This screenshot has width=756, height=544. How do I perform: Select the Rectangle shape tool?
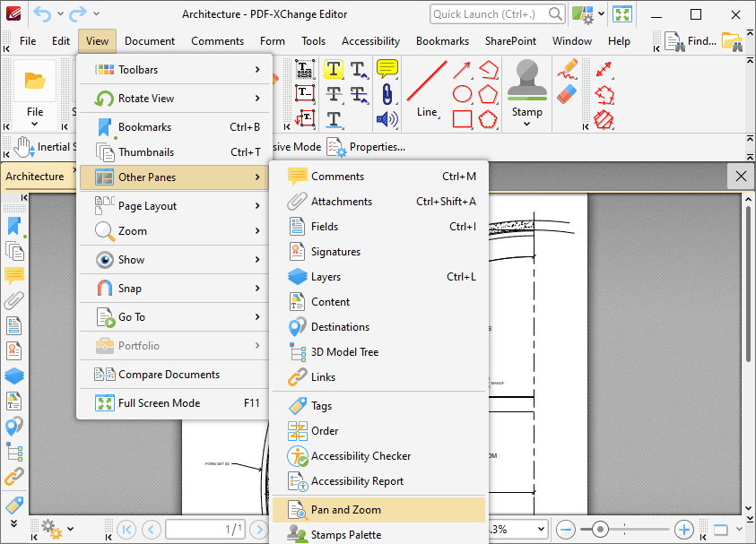coord(463,119)
